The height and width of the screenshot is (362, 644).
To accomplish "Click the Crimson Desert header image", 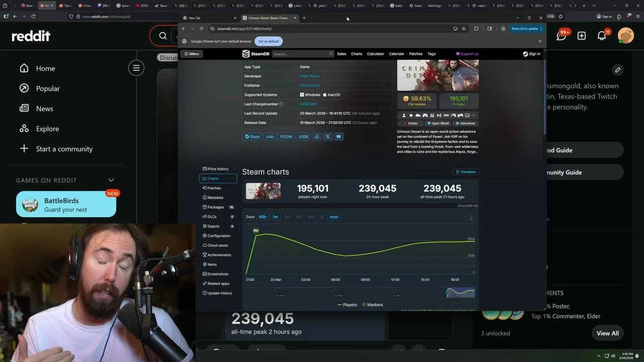I will 438,75.
